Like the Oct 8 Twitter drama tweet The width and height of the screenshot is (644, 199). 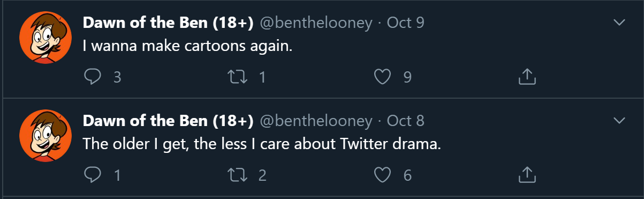pyautogui.click(x=382, y=175)
